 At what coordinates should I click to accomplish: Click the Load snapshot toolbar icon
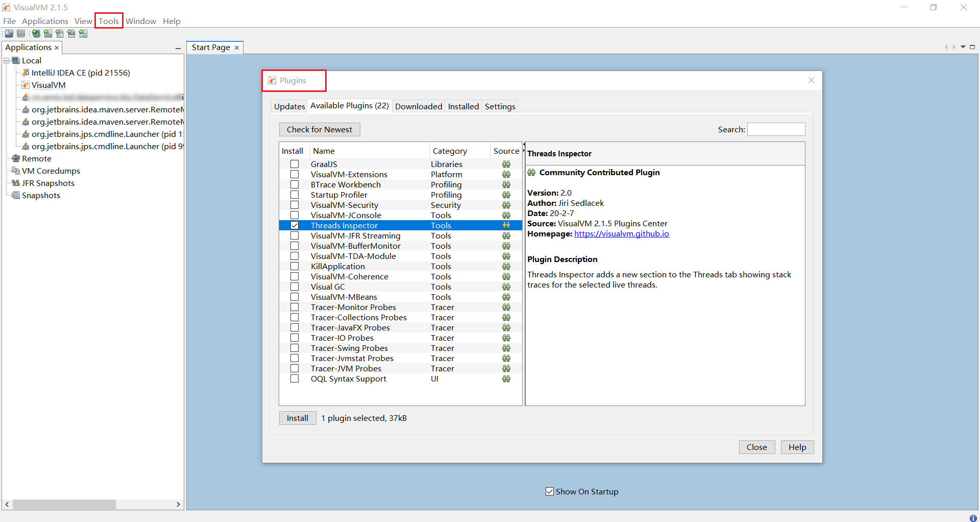pyautogui.click(x=9, y=34)
